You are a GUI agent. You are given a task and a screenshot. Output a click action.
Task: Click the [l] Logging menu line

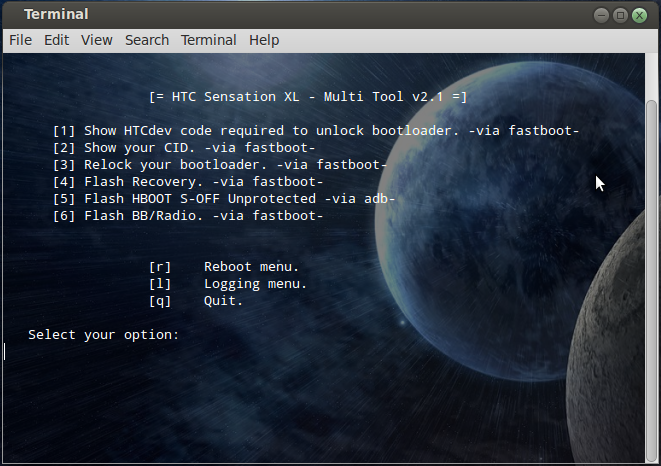(228, 284)
